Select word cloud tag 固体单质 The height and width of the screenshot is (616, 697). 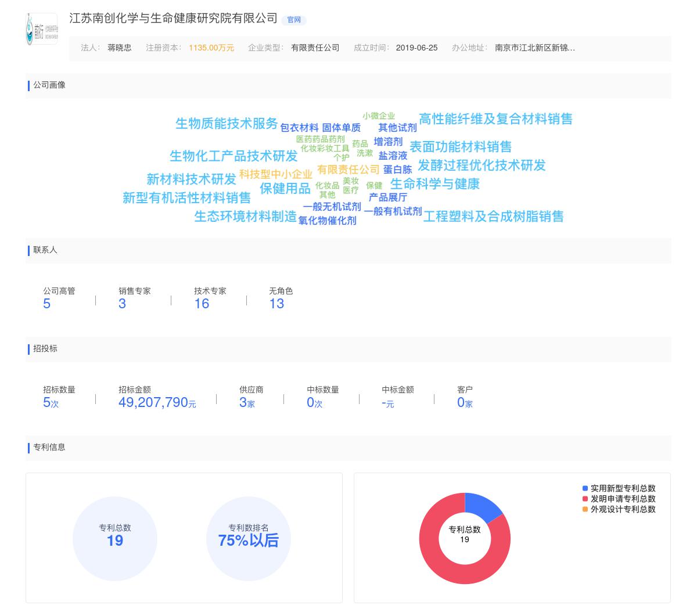point(341,128)
